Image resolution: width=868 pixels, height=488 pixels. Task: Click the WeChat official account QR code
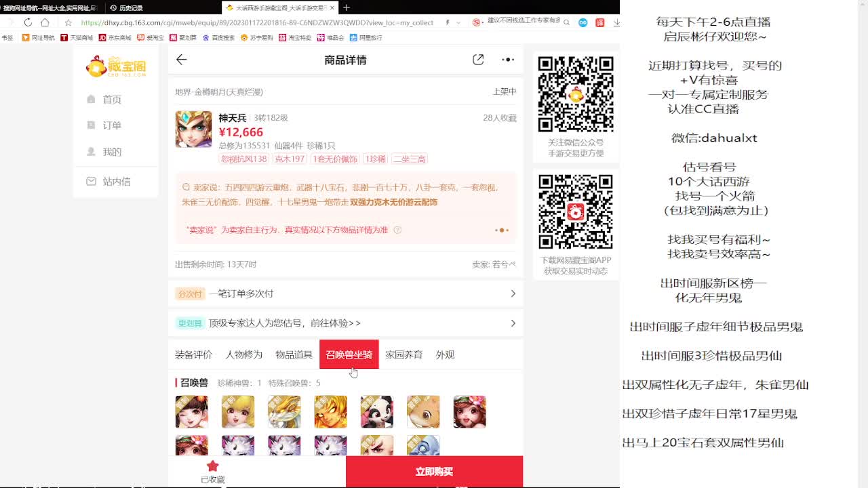point(576,94)
